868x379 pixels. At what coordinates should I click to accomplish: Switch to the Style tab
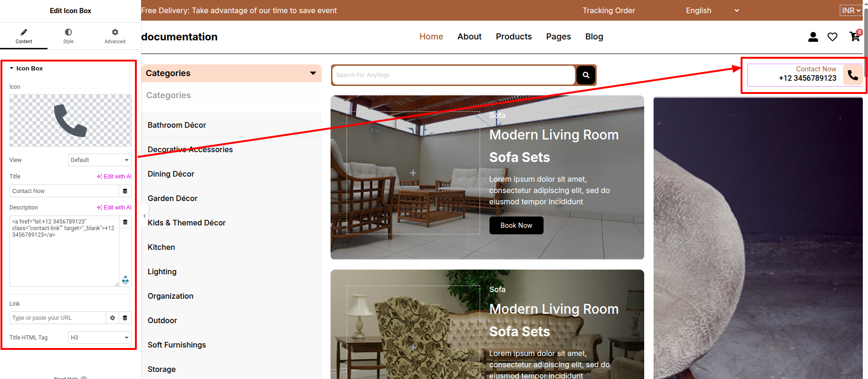coord(68,36)
